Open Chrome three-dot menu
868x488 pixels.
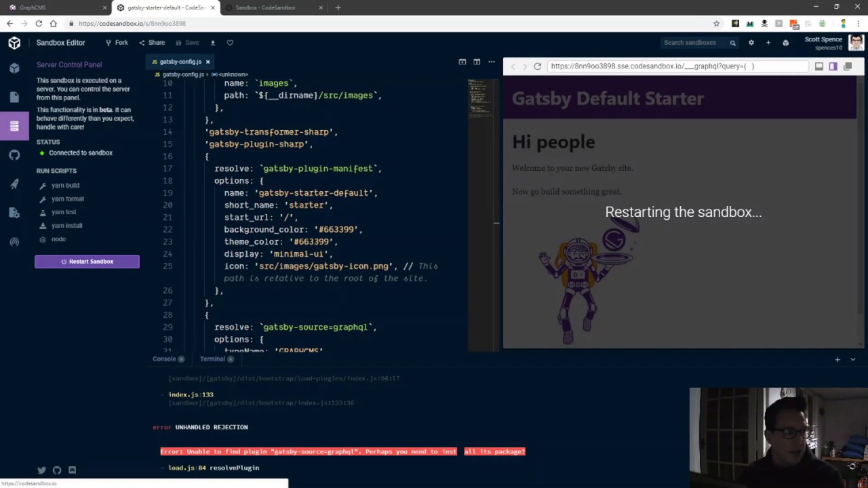[x=859, y=24]
